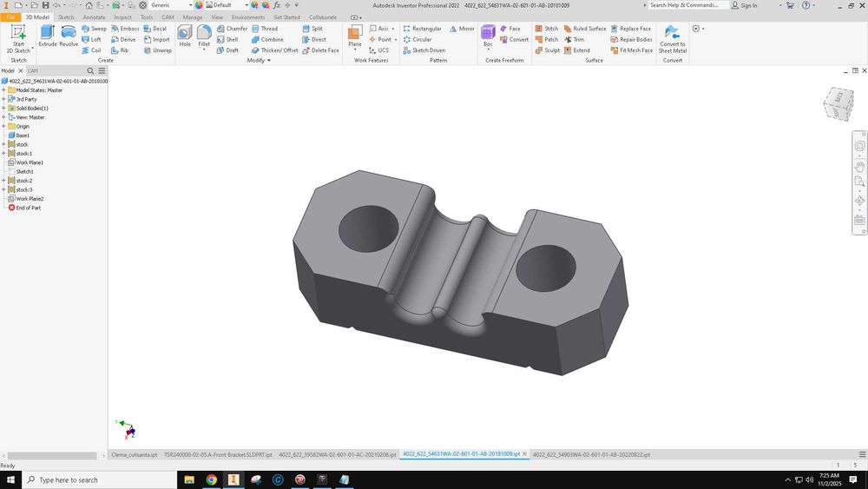Start a 2D Sketch
This screenshot has width=868, height=489.
(18, 39)
